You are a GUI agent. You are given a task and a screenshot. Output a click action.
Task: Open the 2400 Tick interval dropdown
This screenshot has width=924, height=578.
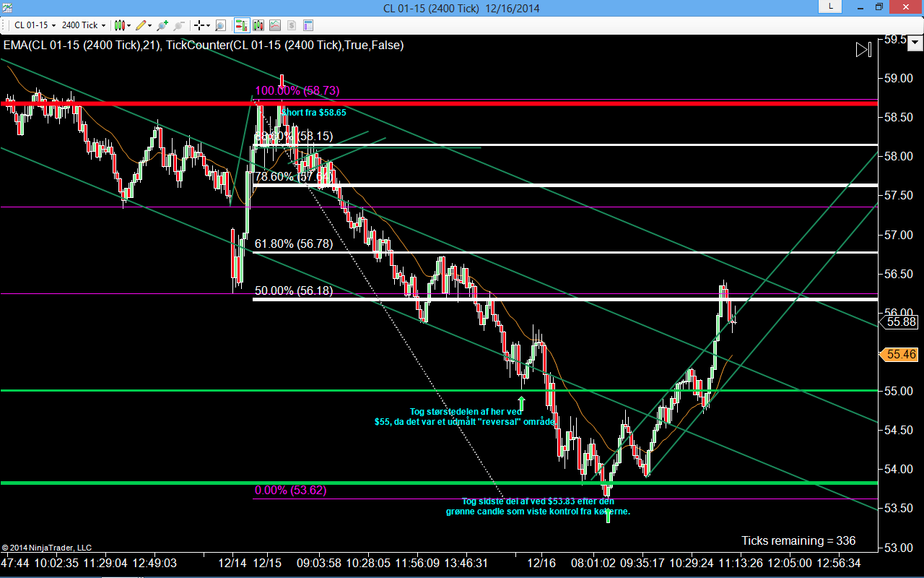click(83, 25)
